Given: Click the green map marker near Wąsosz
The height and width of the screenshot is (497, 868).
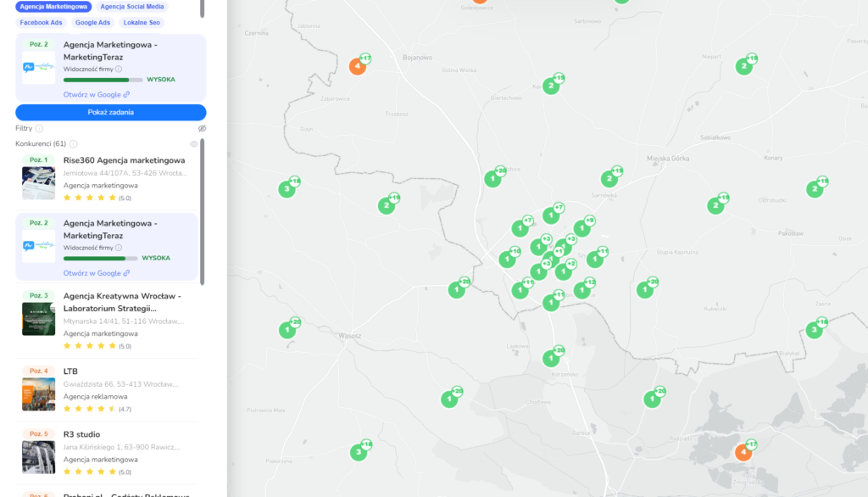Looking at the screenshot, I should 287,330.
